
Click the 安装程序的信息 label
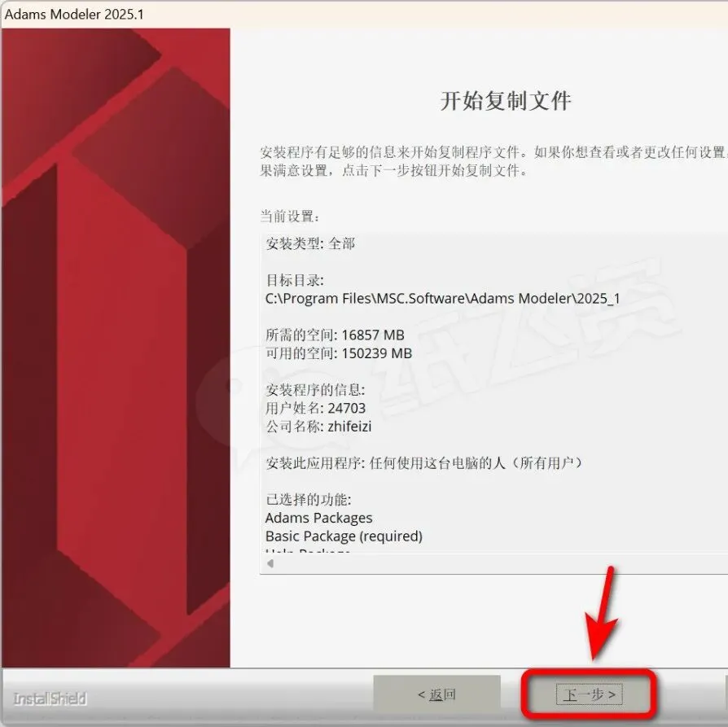(x=315, y=389)
